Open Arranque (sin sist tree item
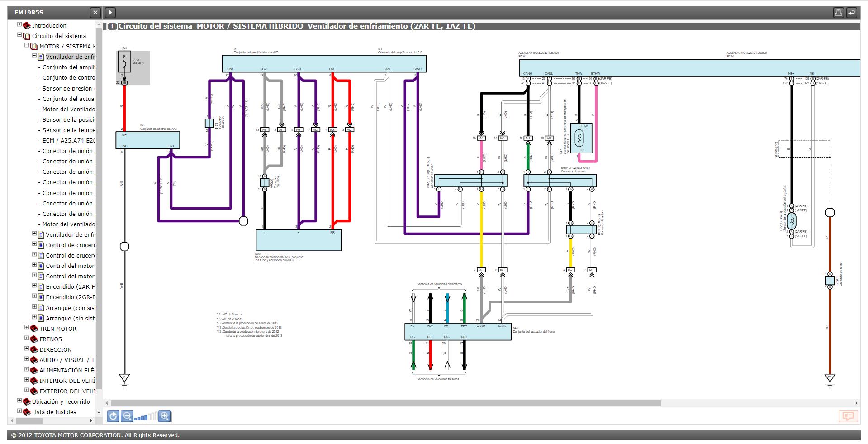Screen dimensions: 868x444 (x=70, y=318)
